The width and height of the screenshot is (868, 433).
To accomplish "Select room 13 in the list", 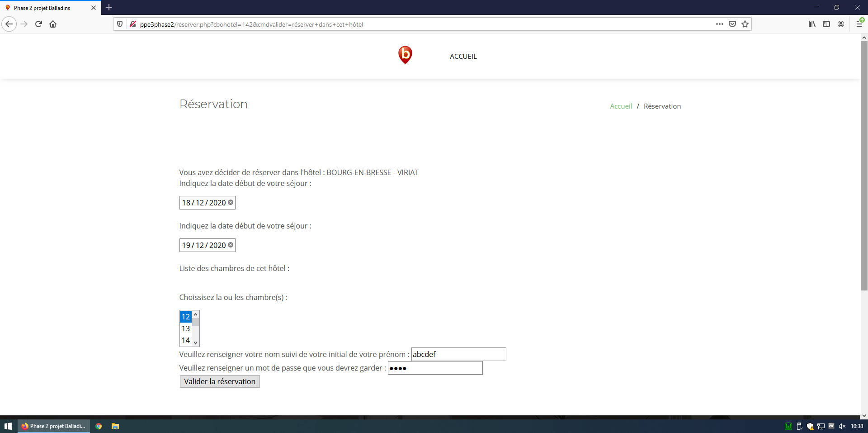I will (186, 328).
